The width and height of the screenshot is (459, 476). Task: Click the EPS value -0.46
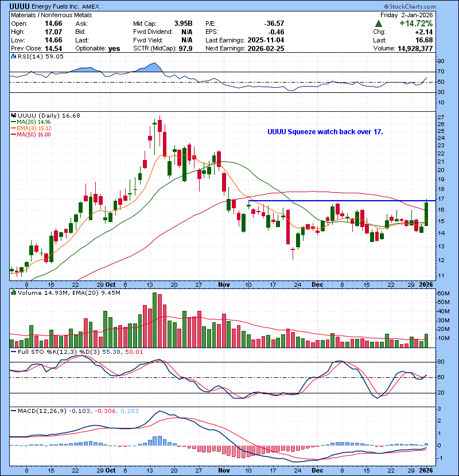point(276,32)
